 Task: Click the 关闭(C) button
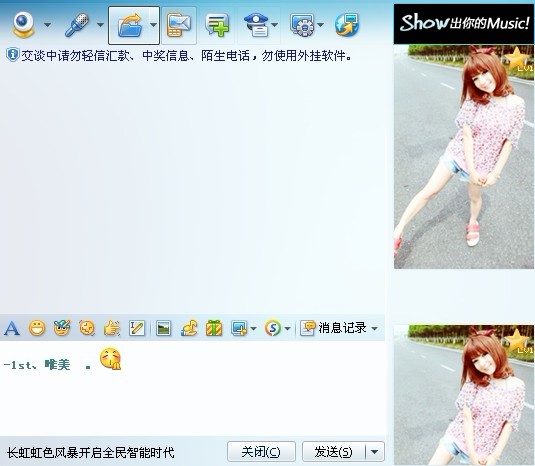pos(261,452)
